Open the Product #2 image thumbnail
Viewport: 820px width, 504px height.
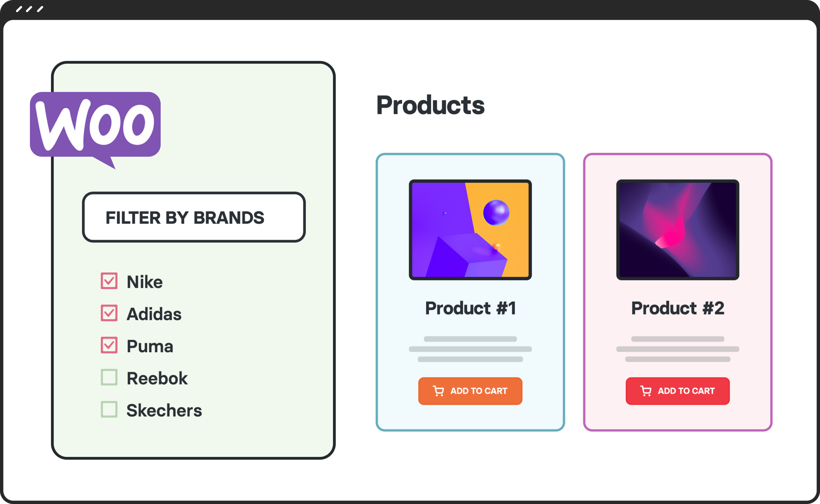click(677, 230)
